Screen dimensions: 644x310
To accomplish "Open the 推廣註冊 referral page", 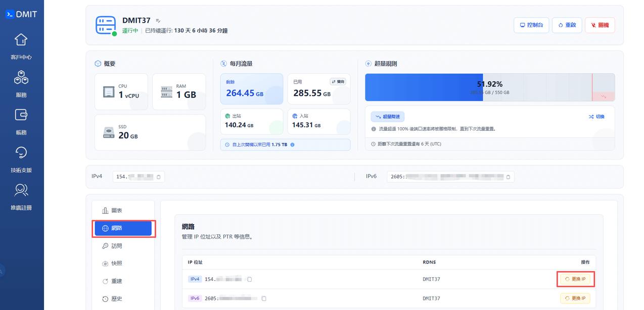I will 21,197.
